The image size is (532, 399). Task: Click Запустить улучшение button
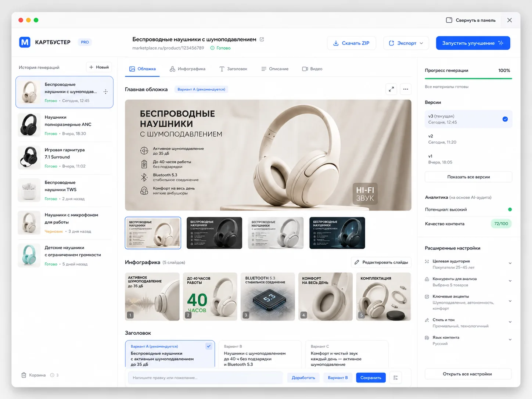coord(473,43)
